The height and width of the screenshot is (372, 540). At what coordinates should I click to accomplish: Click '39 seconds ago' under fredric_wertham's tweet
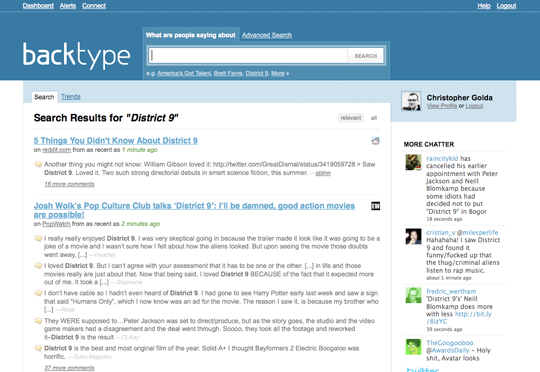click(444, 329)
